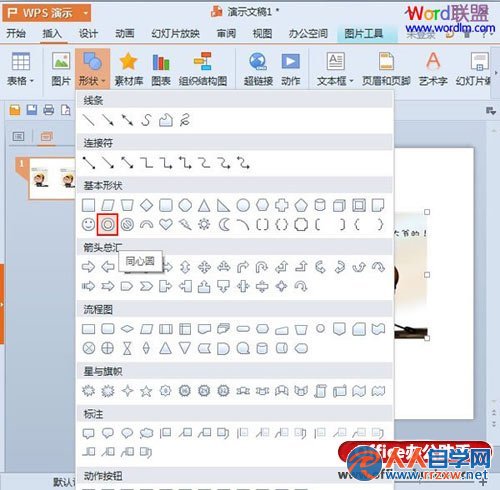This screenshot has width=500, height=490.
Task: Select the cross plus basic shape
Action: pos(281,205)
